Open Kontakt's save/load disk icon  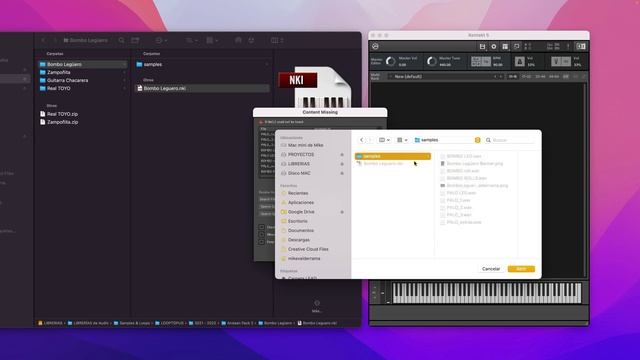(x=482, y=47)
